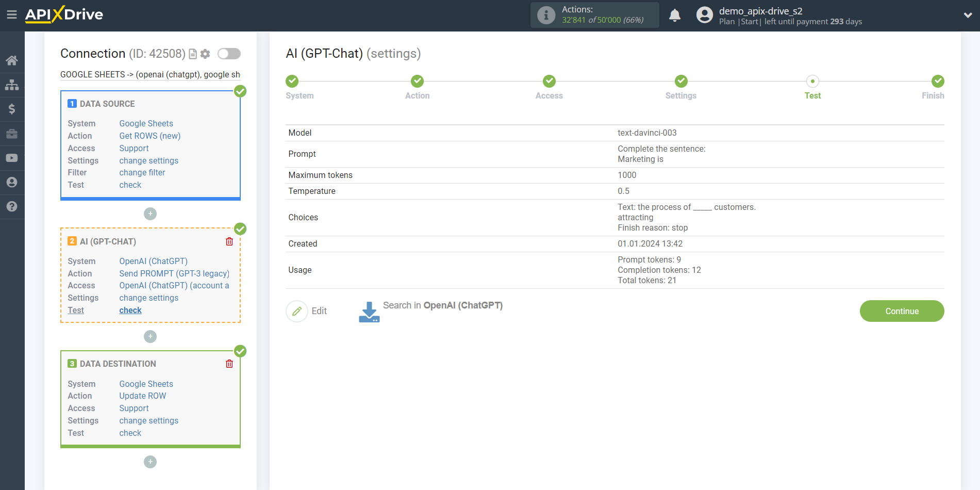Click check link in Data Destination

point(130,433)
